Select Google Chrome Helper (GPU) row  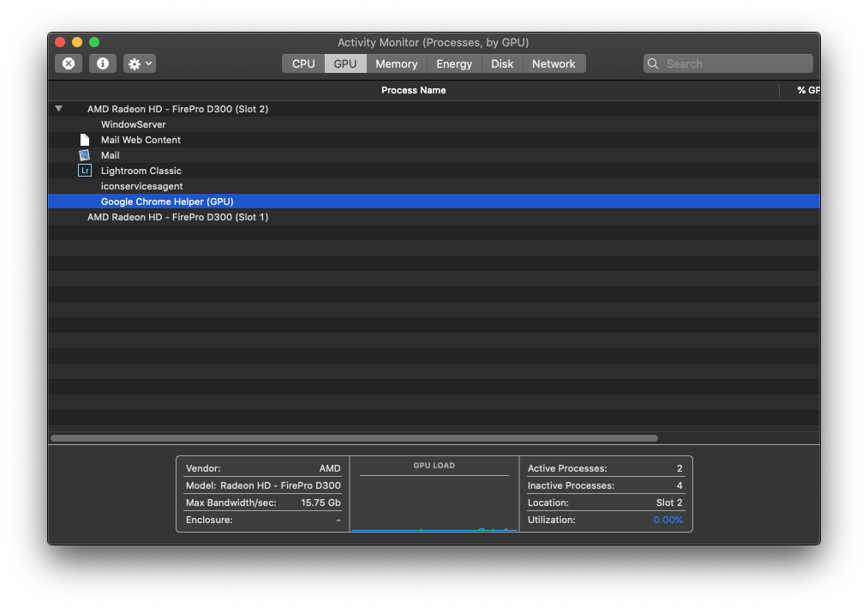pos(434,202)
